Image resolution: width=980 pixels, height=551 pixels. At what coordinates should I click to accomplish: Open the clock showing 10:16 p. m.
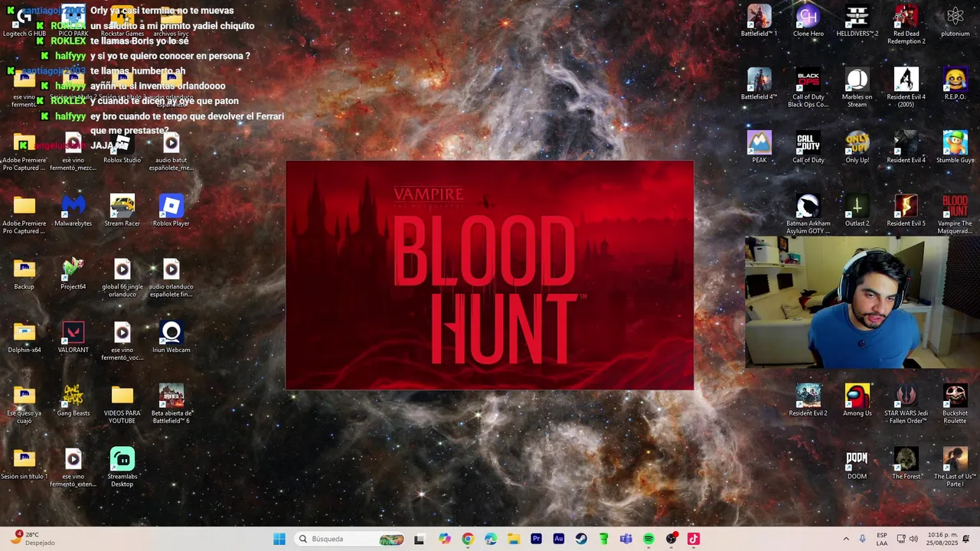point(942,539)
